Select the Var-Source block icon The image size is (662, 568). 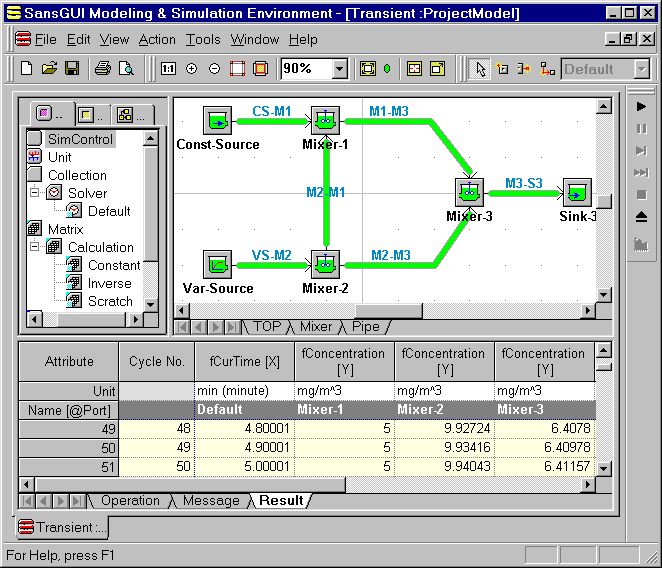pyautogui.click(x=217, y=265)
